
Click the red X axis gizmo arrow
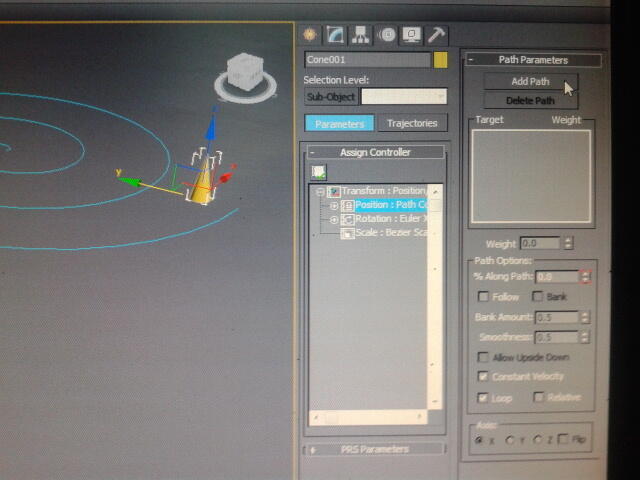coord(227,176)
